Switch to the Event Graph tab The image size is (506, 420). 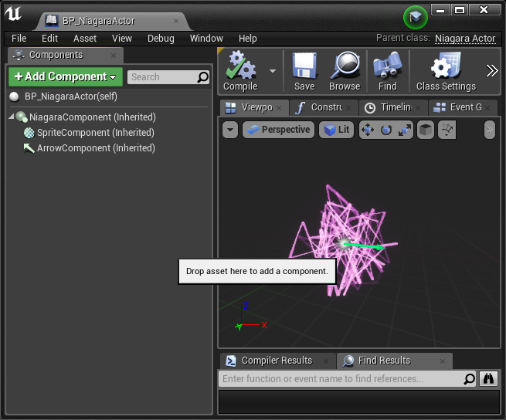pyautogui.click(x=463, y=107)
